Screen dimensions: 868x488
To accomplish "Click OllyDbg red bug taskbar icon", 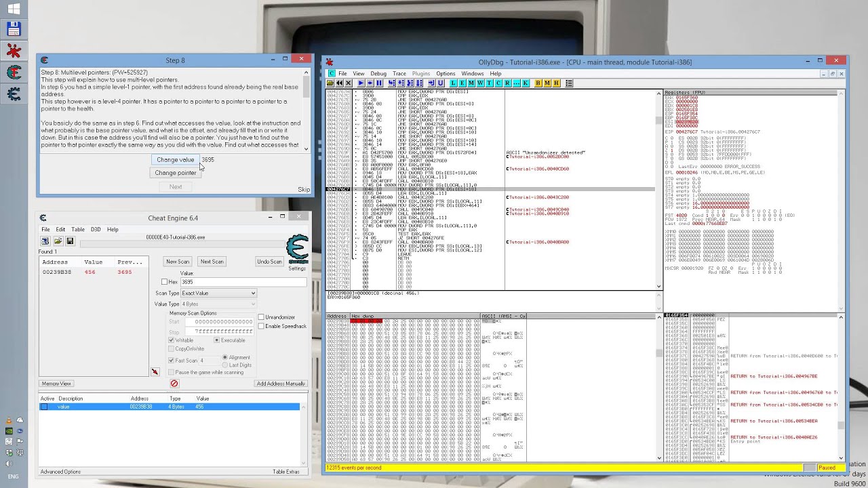I will [x=13, y=51].
